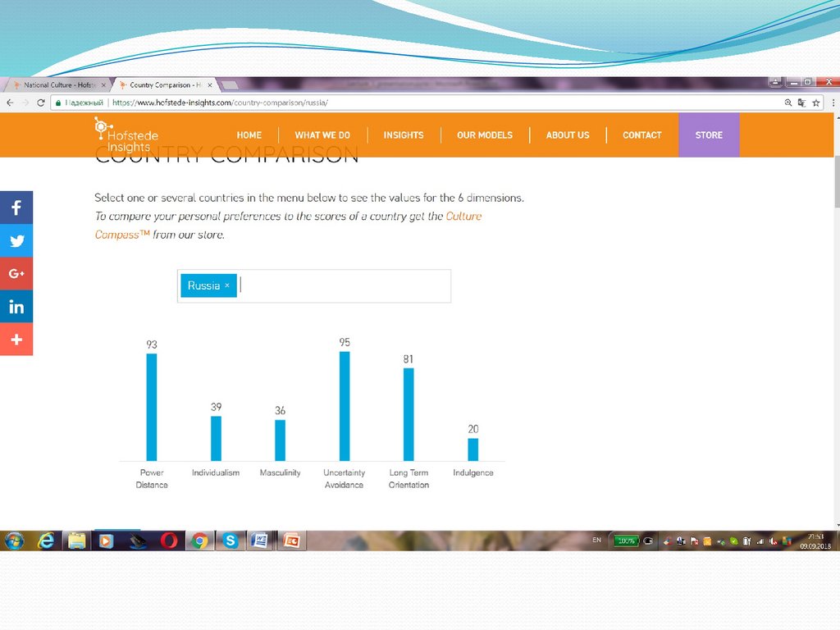Image resolution: width=840 pixels, height=630 pixels.
Task: Open Chrome's three-dot menu
Action: [833, 103]
